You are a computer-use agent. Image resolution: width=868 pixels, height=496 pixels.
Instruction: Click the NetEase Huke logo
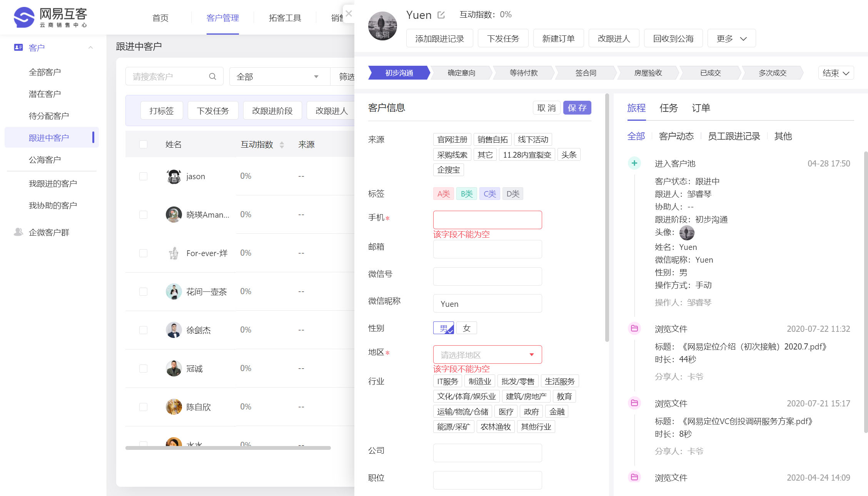pyautogui.click(x=50, y=17)
